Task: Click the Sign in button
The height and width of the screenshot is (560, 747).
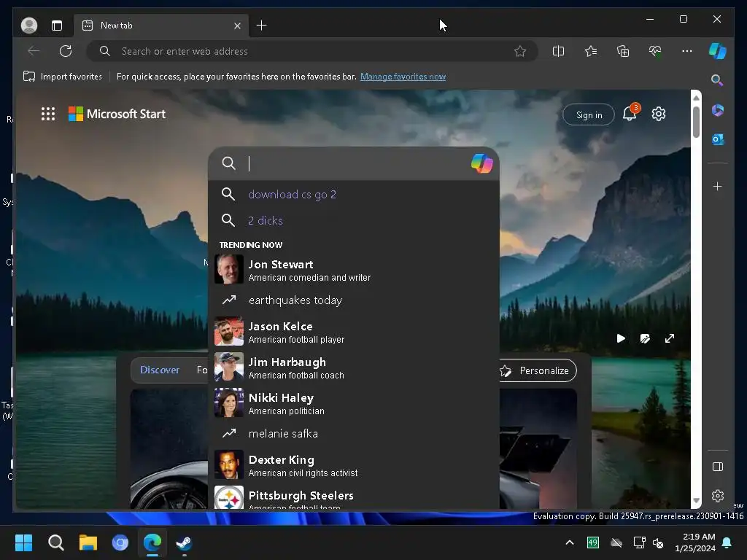Action: pyautogui.click(x=589, y=114)
